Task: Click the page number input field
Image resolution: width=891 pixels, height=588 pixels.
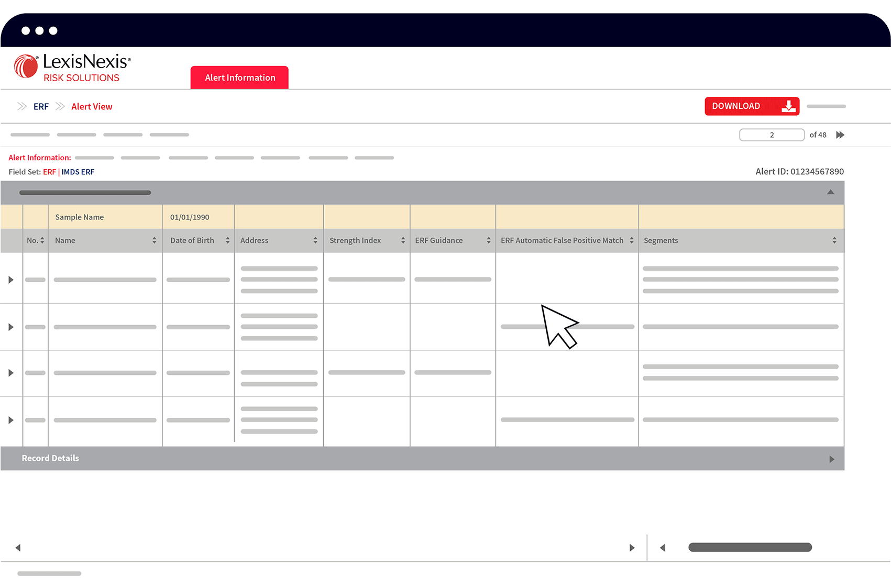Action: coord(771,135)
